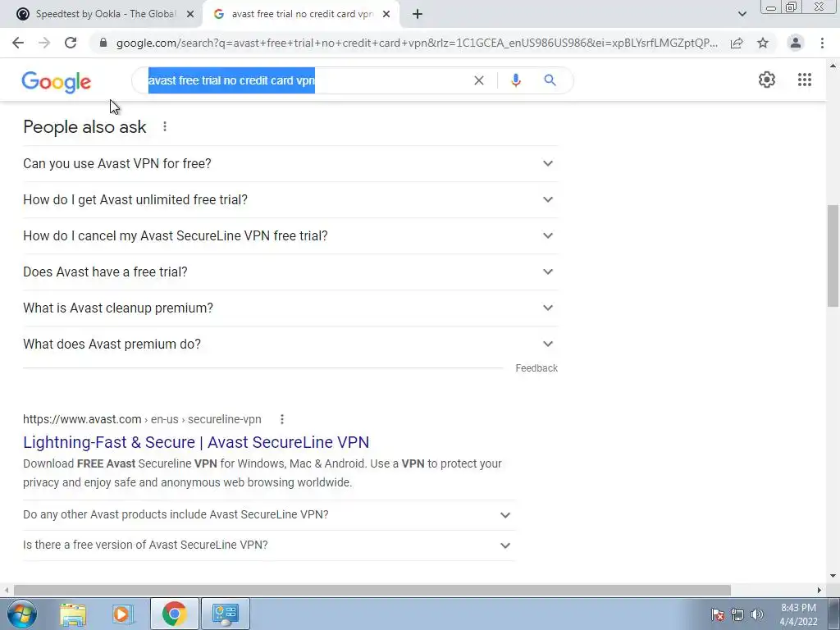Open options for avast.com result
Viewport: 840px width, 630px height.
(x=282, y=419)
